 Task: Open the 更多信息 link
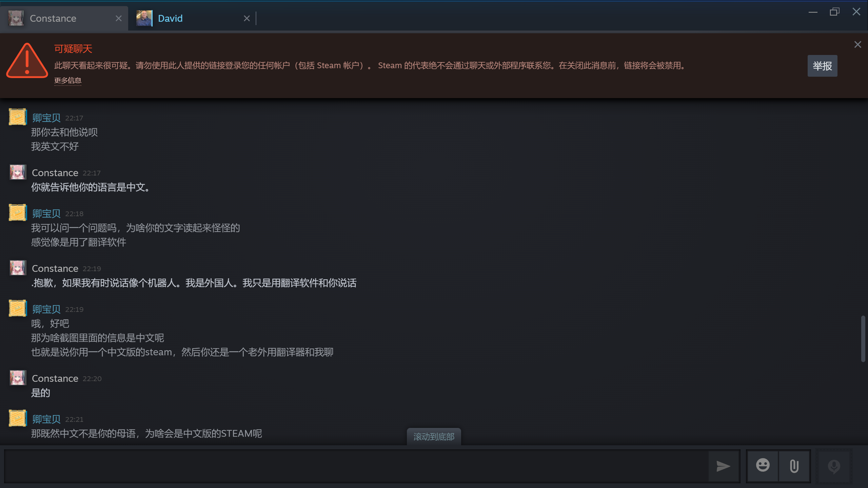[68, 80]
